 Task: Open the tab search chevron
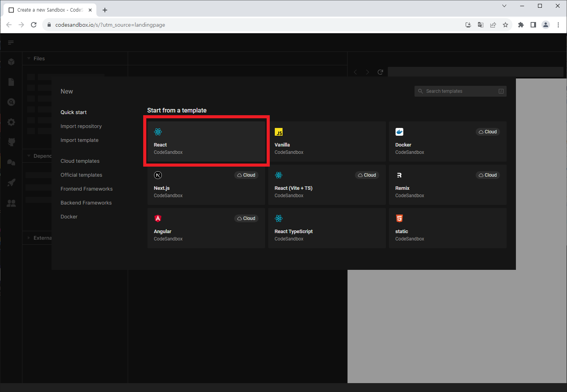(504, 6)
